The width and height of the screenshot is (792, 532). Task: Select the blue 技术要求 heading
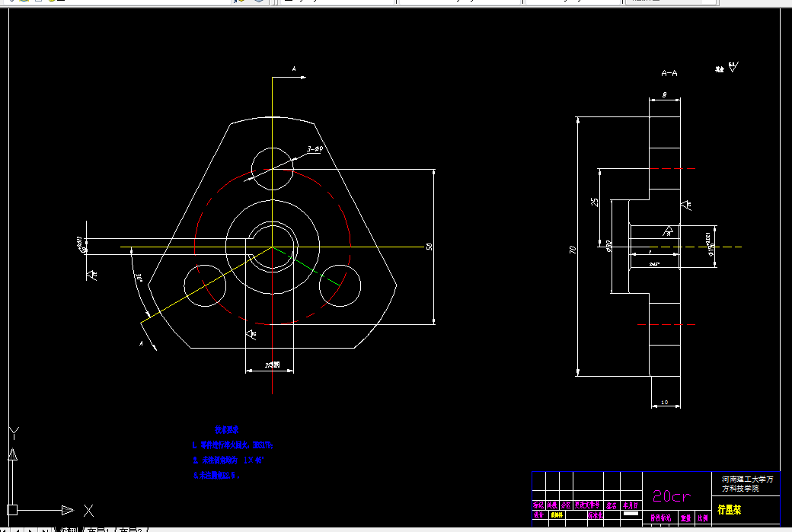(x=226, y=430)
